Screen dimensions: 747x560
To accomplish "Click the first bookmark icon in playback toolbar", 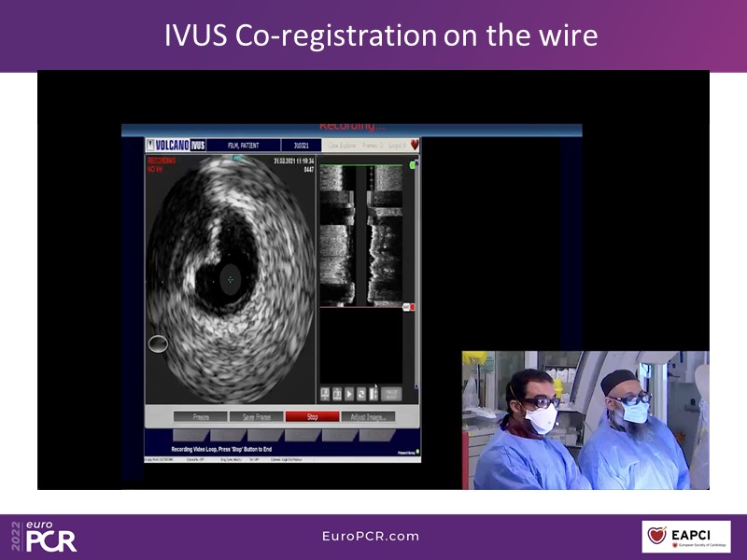I will pyautogui.click(x=325, y=394).
